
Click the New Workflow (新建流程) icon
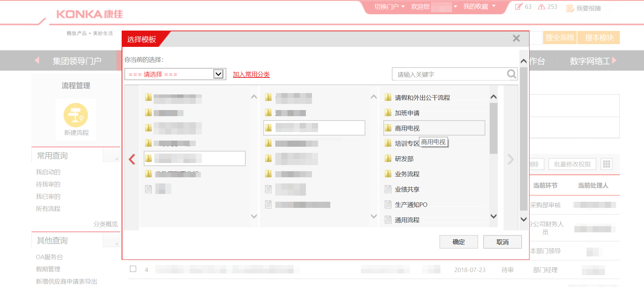pos(75,115)
